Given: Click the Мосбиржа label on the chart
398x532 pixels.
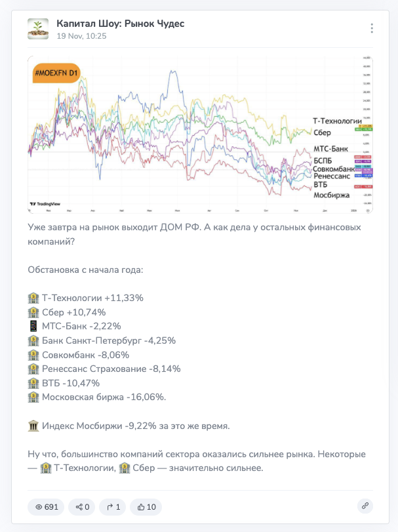Looking at the screenshot, I should (x=331, y=195).
